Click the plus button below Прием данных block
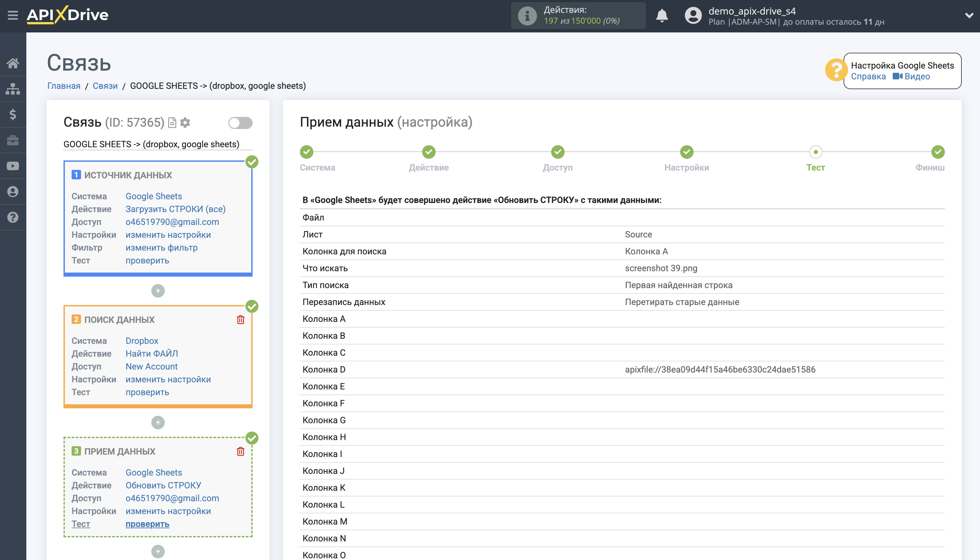The image size is (980, 560). coord(158,551)
